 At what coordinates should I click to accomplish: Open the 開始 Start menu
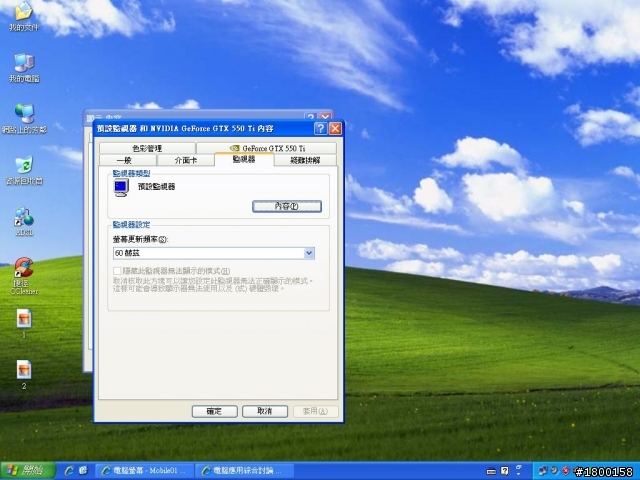28,471
